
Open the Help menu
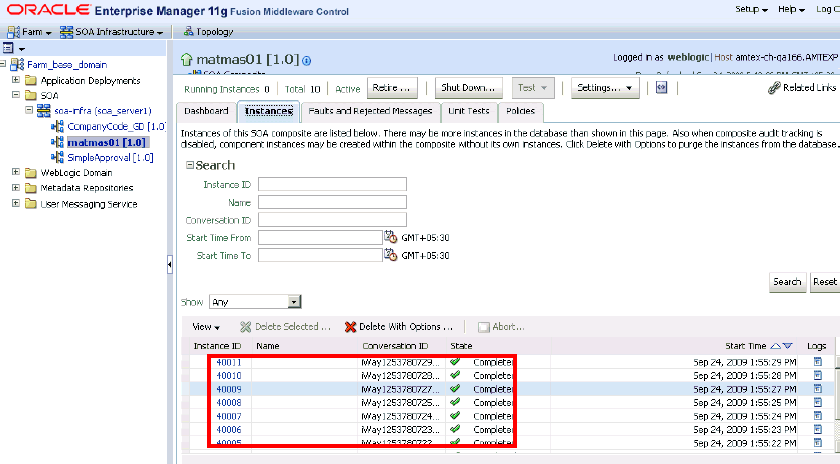click(791, 9)
